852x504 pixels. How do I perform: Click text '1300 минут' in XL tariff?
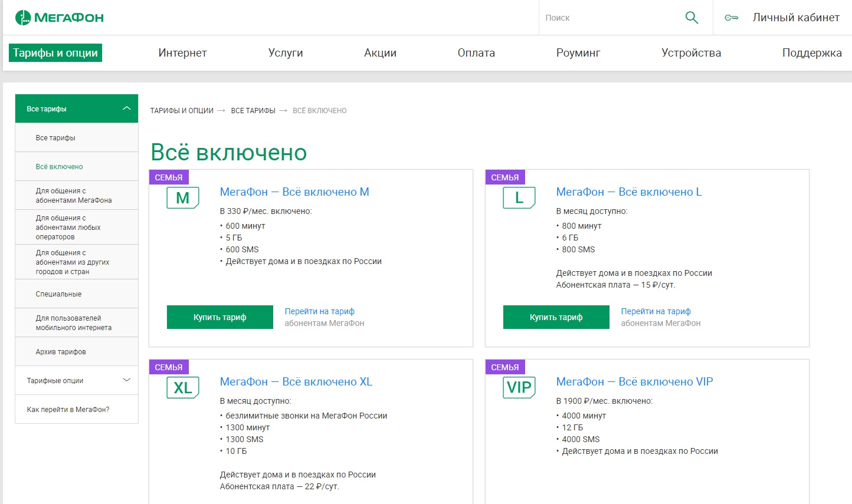248,427
